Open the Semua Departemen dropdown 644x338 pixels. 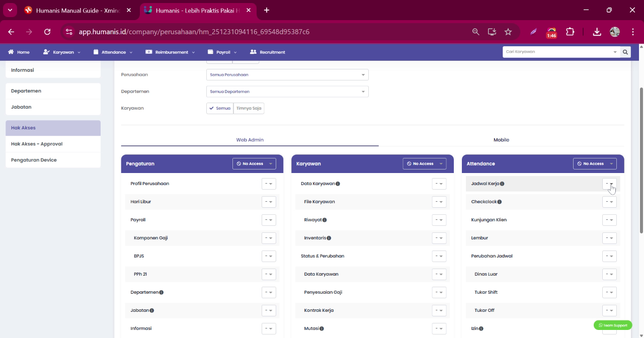[287, 92]
